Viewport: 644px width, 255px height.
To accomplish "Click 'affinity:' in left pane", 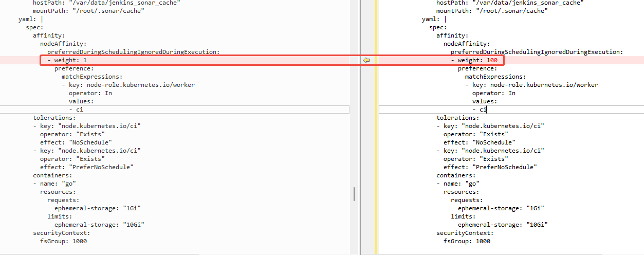I will point(49,35).
